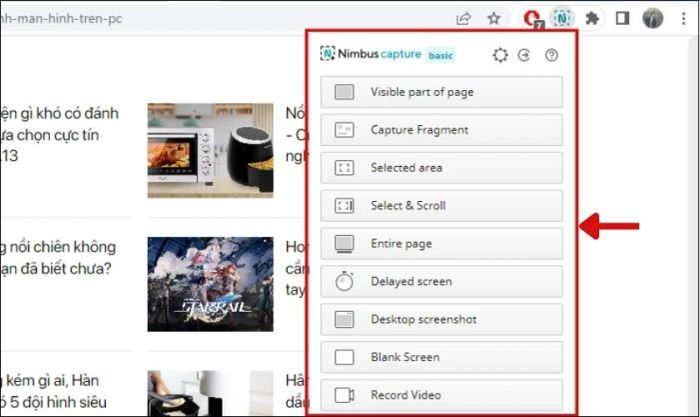
Task: Start Record Video option
Action: pos(442,395)
